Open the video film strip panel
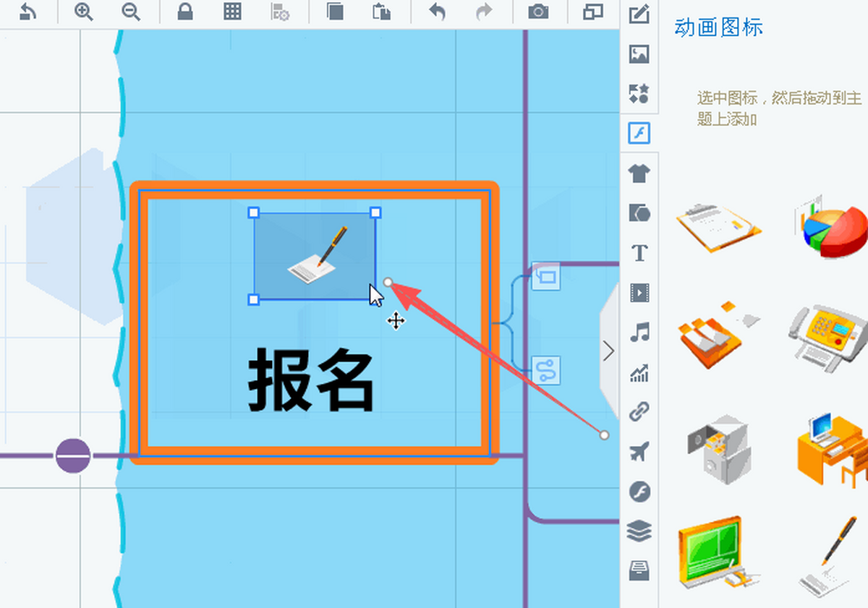The height and width of the screenshot is (608, 868). tap(639, 293)
